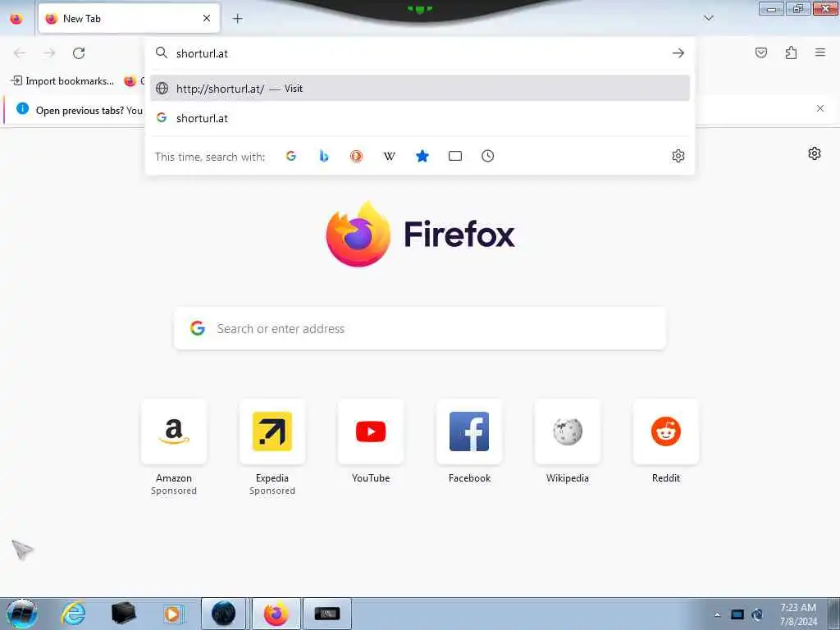Select the shorturl.at Google search suggestion

pos(419,118)
